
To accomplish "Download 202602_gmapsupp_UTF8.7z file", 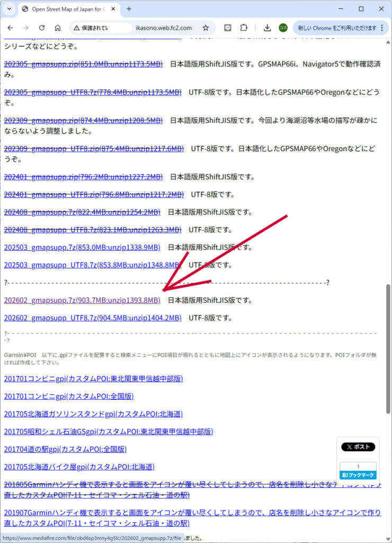I will click(x=93, y=318).
